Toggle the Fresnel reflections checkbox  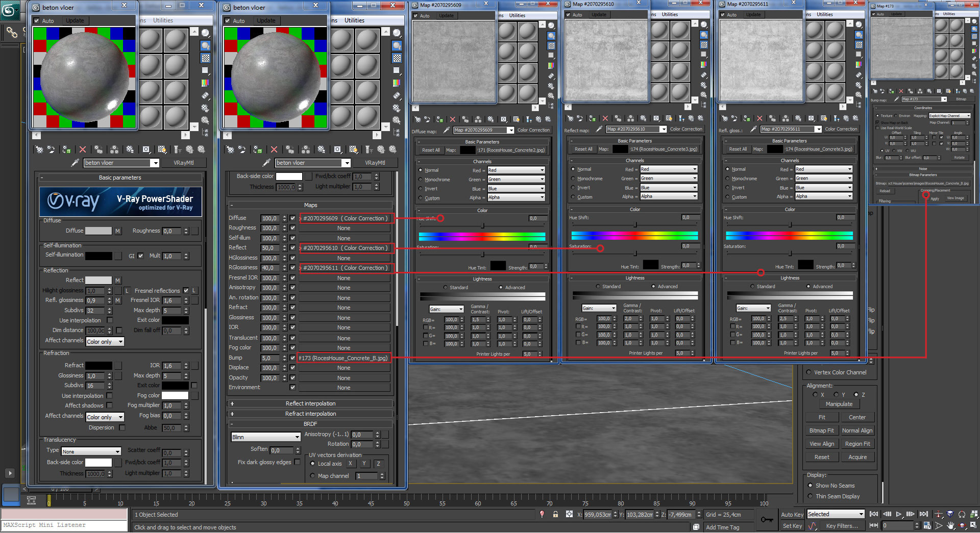pos(186,290)
